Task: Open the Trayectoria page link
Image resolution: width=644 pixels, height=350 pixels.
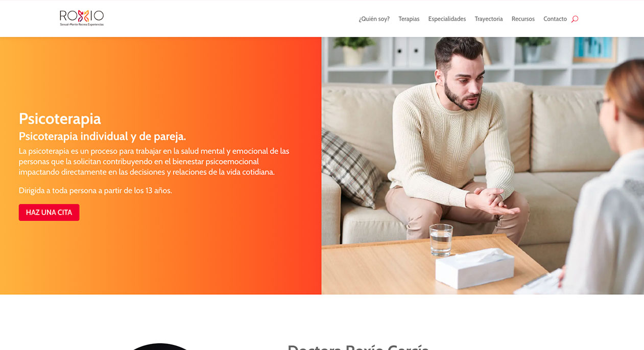Action: [x=488, y=19]
